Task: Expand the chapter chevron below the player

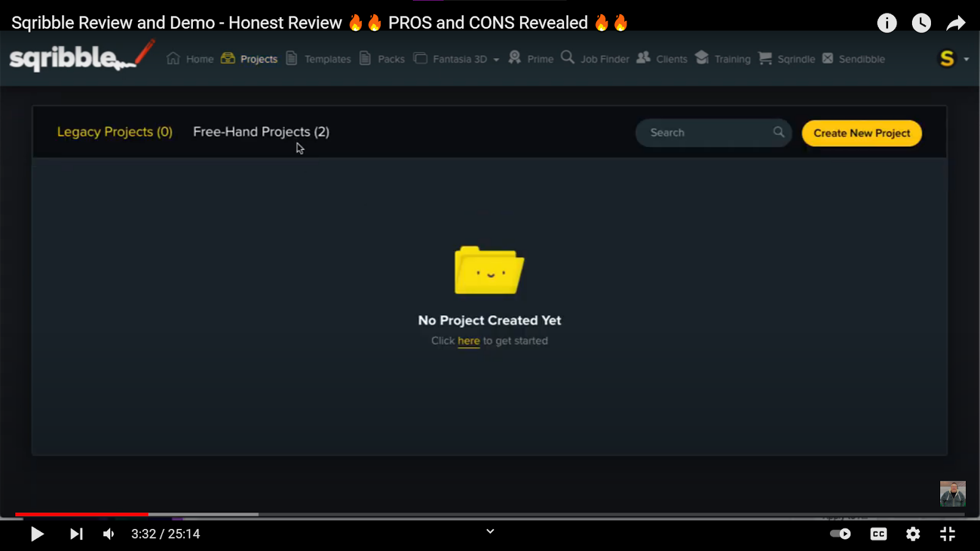Action: [490, 531]
